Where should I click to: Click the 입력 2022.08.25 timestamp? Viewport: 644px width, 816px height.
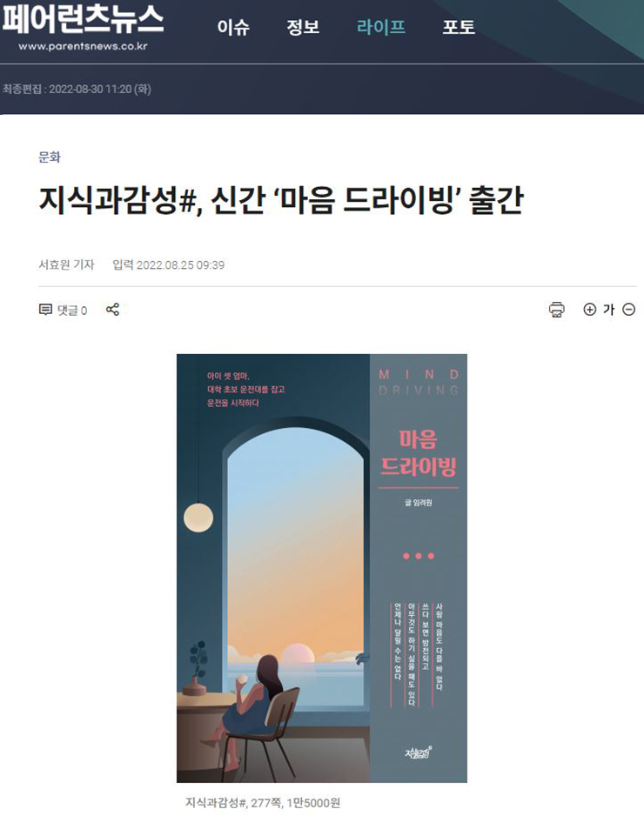click(169, 264)
